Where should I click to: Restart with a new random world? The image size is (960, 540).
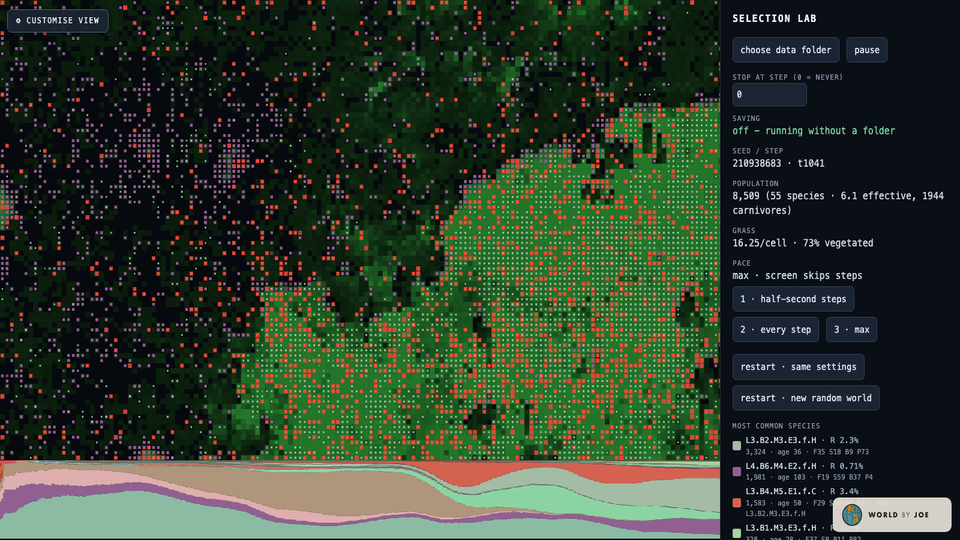coord(806,398)
